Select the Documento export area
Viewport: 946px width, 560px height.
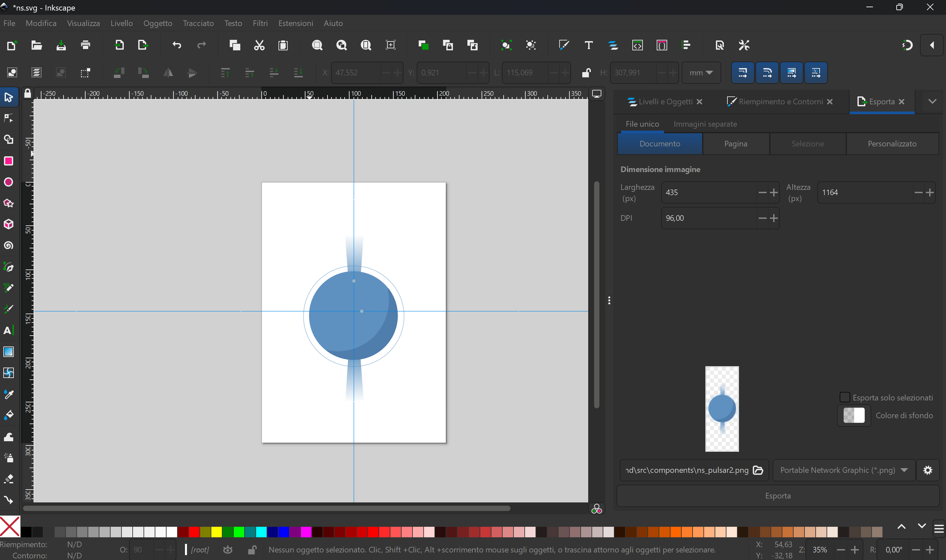click(x=660, y=144)
